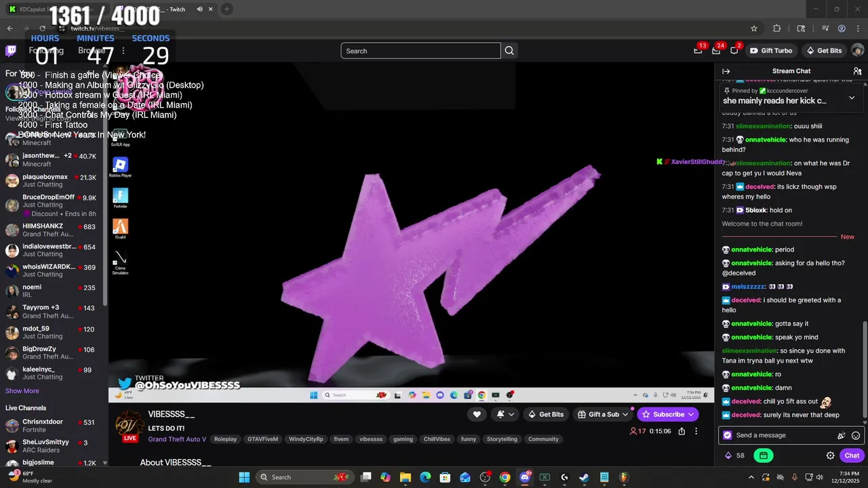The height and width of the screenshot is (488, 868).
Task: Open a new browser tab
Action: pos(226,9)
